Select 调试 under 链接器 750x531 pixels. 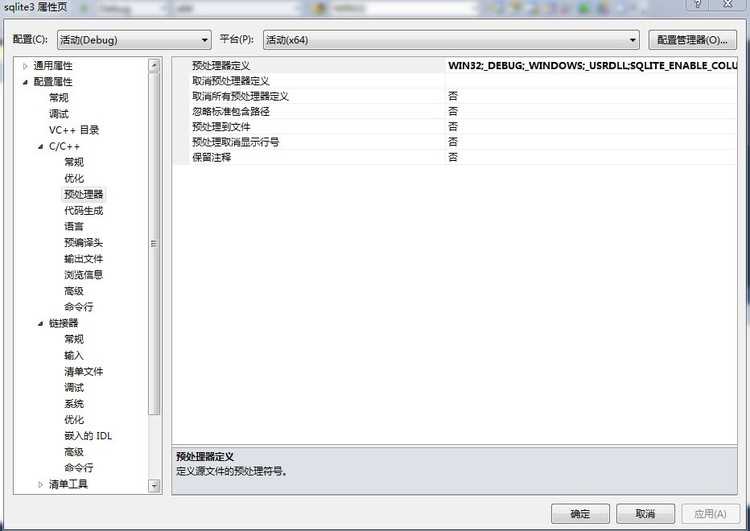pos(74,387)
